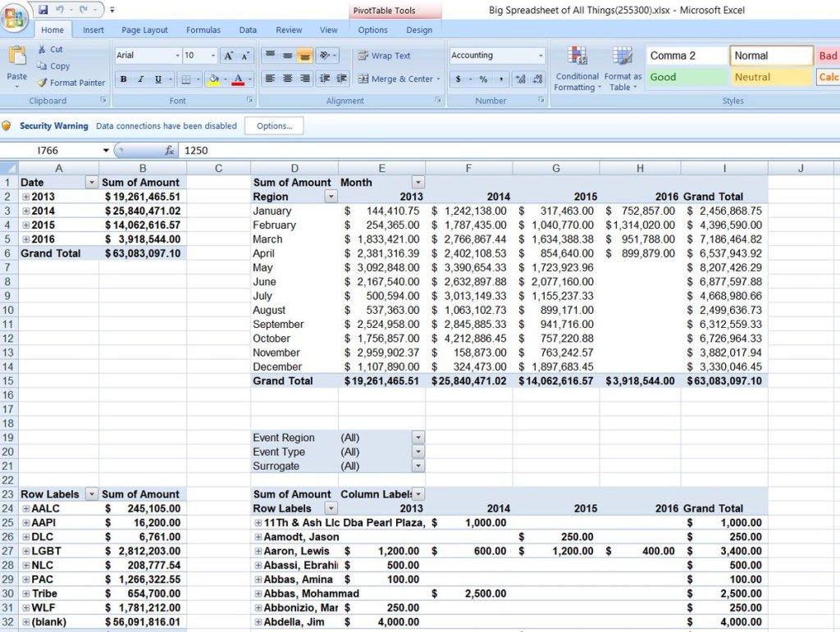
Task: Click the Format Painter brush icon
Action: point(43,83)
